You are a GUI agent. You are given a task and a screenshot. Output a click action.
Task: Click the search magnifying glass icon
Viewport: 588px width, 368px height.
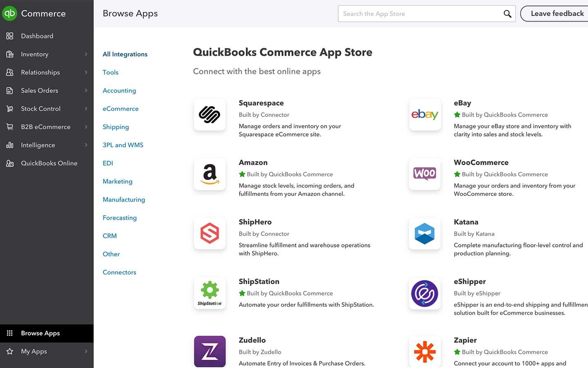click(x=507, y=14)
